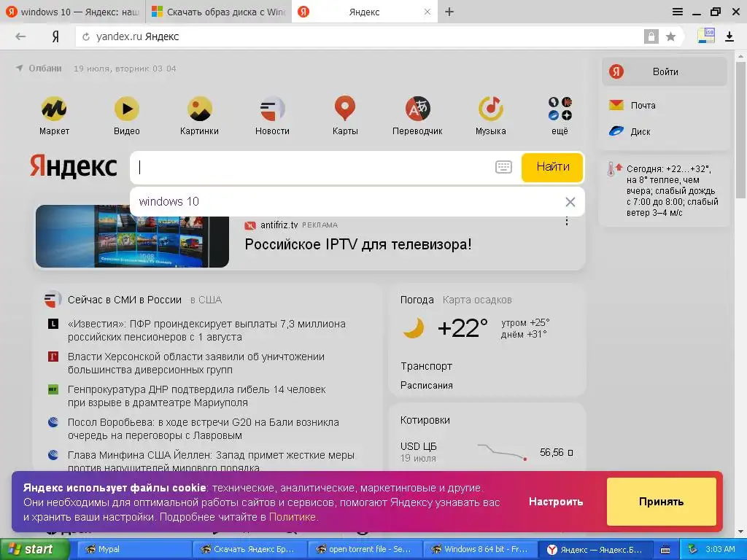Open a new browser tab with plus

pyautogui.click(x=449, y=12)
